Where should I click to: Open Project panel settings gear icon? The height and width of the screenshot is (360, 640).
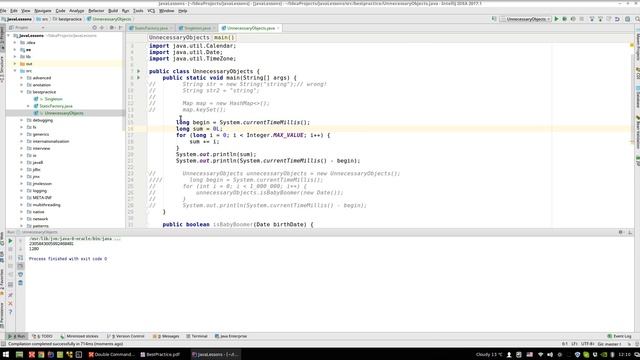click(111, 28)
